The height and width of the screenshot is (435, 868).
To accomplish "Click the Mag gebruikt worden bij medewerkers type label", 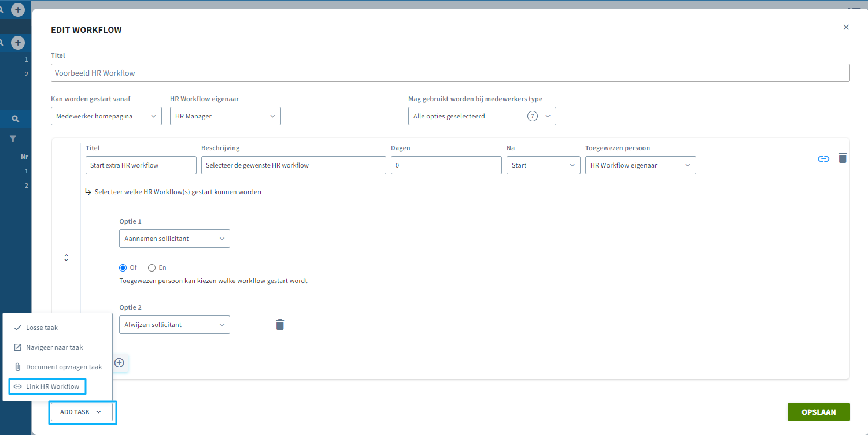I will (475, 99).
